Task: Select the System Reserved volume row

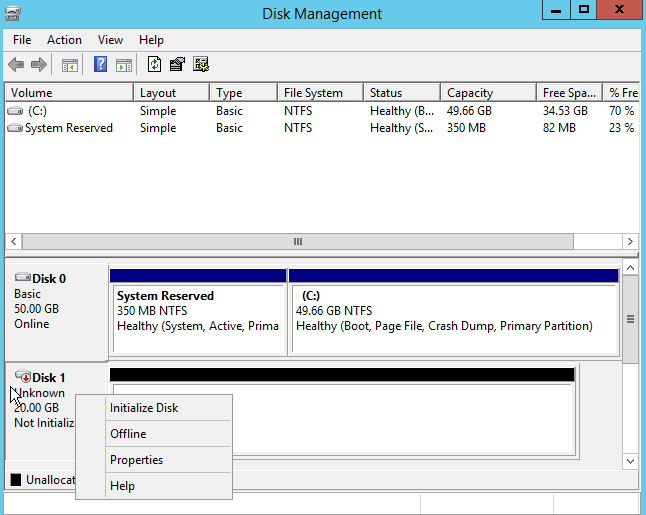Action: [68, 128]
